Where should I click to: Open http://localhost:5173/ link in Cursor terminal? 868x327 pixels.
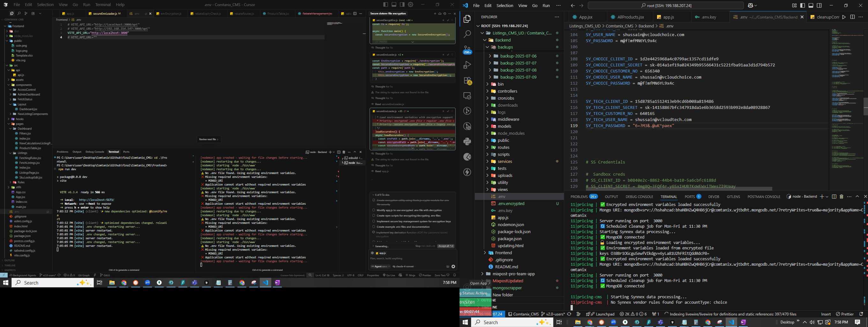96,200
